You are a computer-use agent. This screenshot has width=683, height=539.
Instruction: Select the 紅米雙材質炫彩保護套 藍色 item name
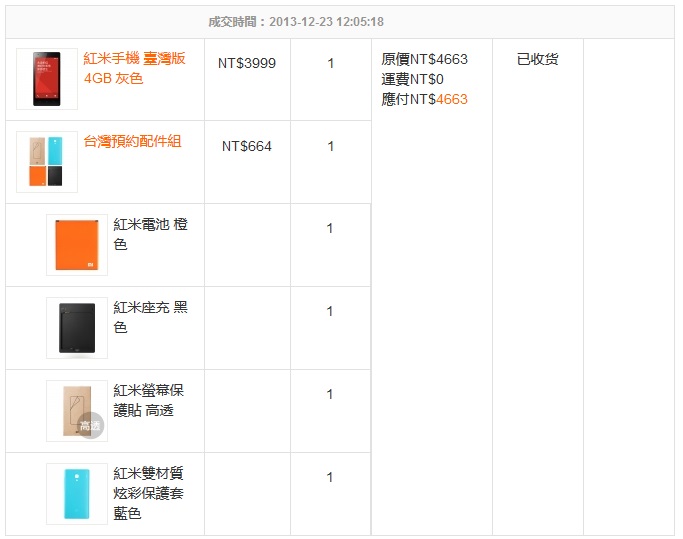pyautogui.click(x=149, y=493)
